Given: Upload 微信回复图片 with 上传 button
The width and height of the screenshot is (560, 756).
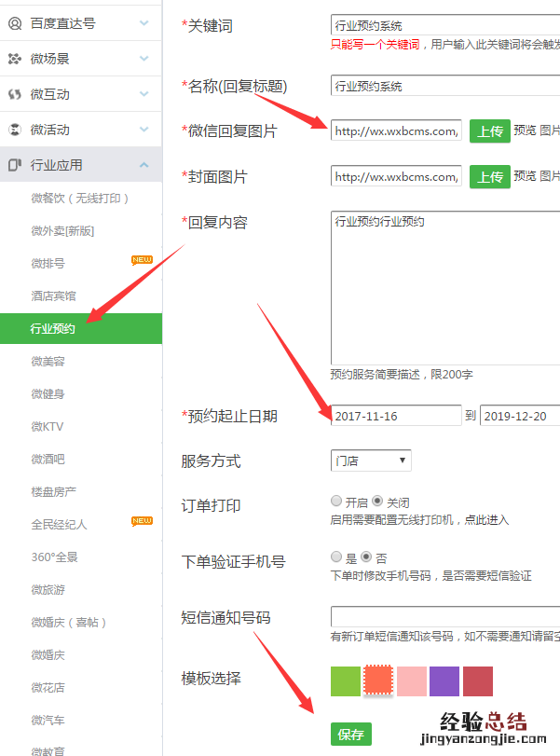Looking at the screenshot, I should [x=489, y=131].
